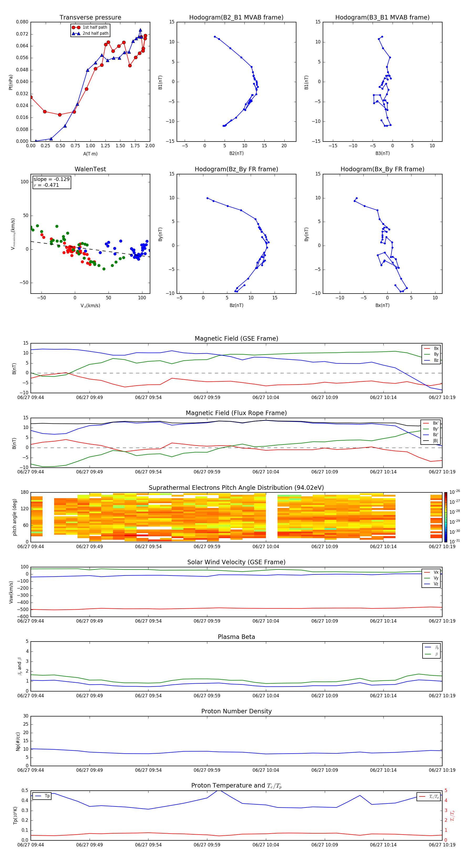Image resolution: width=473 pixels, height=868 pixels.
Task: Click the 'Plasma Beta' plot title
Action: coord(236,637)
